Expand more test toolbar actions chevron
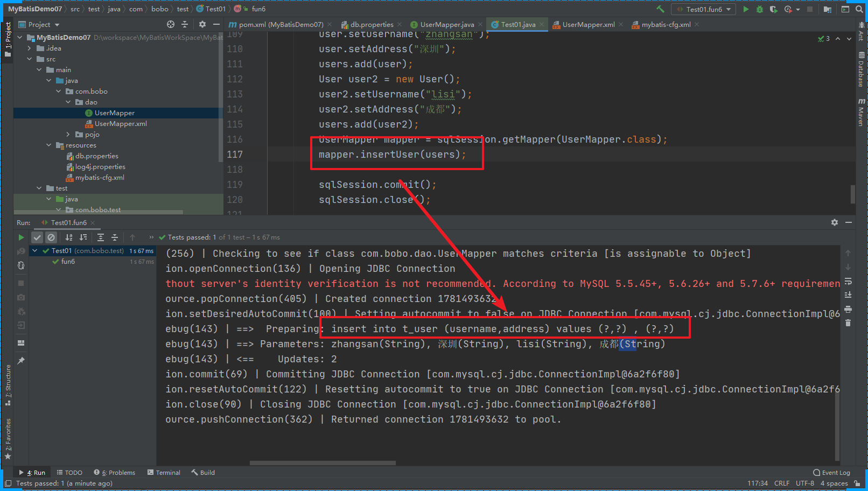Viewport: 868px width, 491px height. [x=151, y=237]
